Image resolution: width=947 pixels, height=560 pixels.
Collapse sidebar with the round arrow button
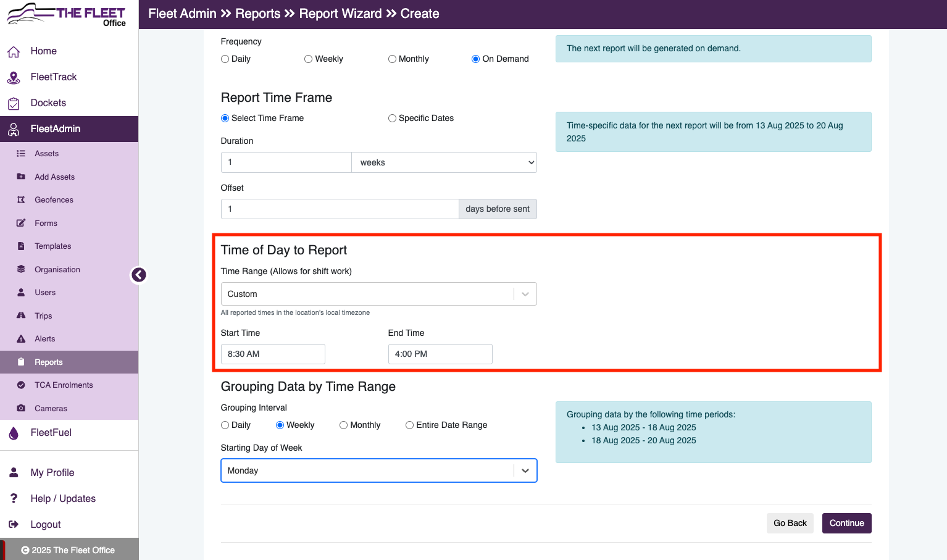pyautogui.click(x=139, y=275)
